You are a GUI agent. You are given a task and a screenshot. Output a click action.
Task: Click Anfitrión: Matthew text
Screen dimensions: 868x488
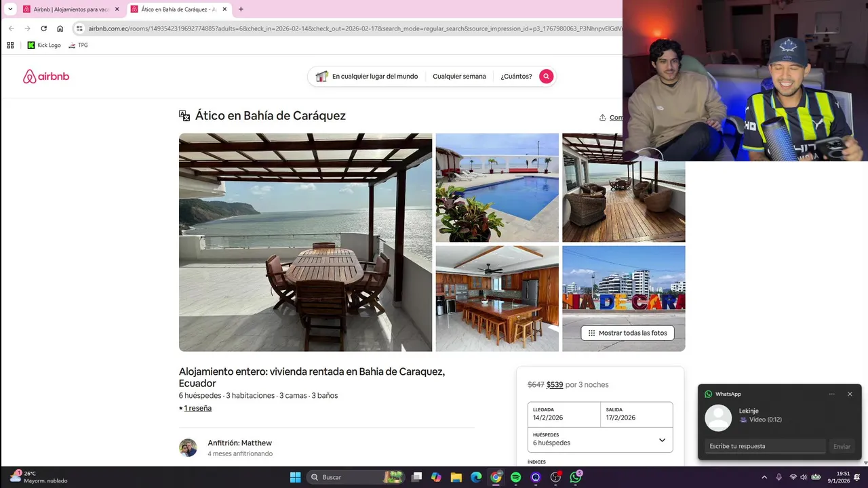point(239,443)
